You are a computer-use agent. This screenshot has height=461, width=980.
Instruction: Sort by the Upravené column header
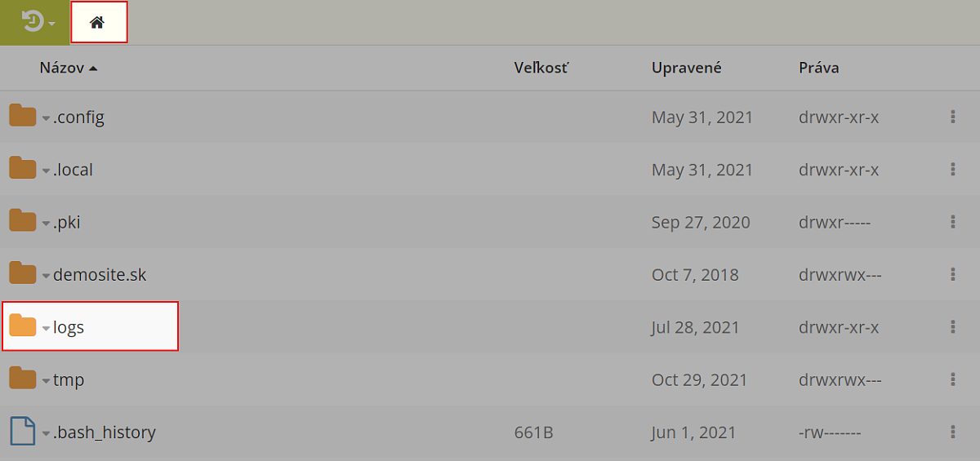click(687, 68)
